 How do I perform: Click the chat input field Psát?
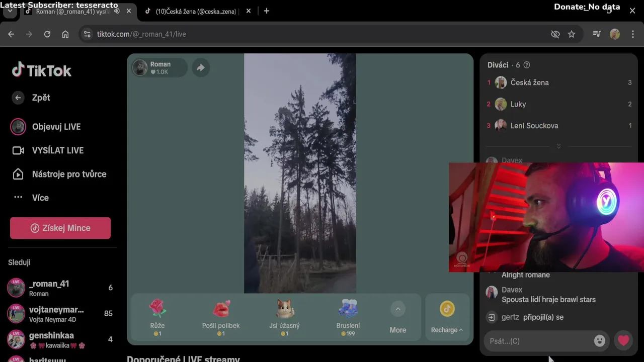(538, 341)
